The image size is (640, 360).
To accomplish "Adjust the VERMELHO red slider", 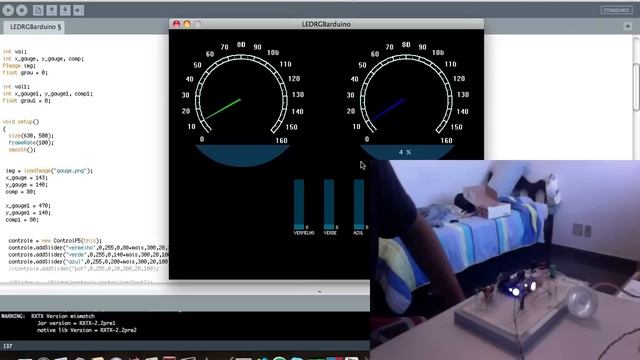I will (x=299, y=204).
